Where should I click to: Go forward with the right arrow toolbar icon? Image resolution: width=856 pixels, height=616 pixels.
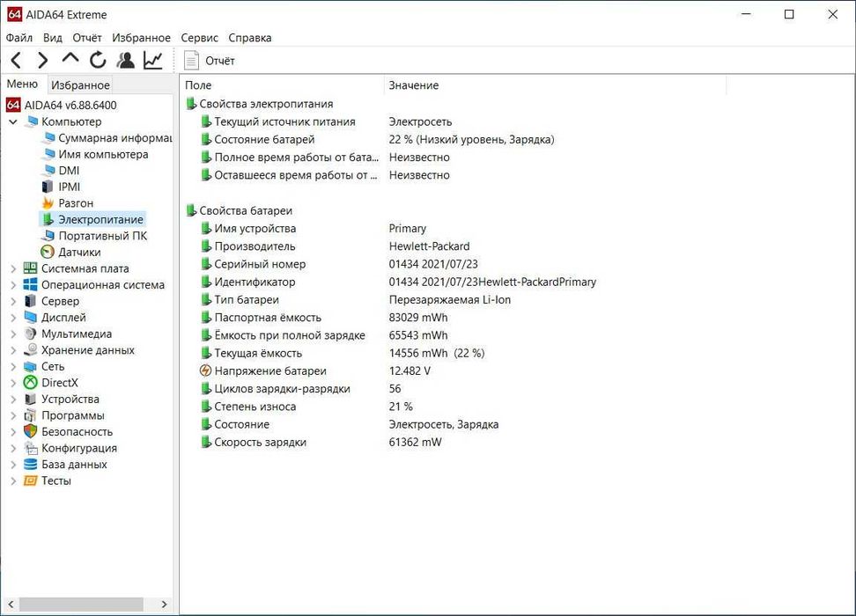[42, 60]
